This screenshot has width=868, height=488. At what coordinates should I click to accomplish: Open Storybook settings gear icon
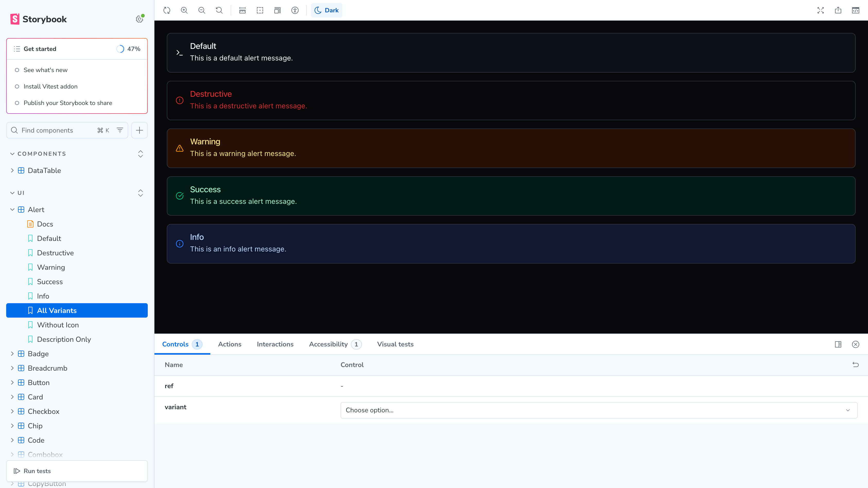tap(139, 19)
